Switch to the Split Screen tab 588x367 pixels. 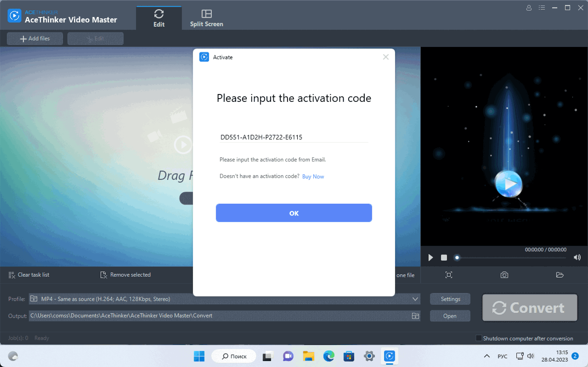tap(207, 18)
